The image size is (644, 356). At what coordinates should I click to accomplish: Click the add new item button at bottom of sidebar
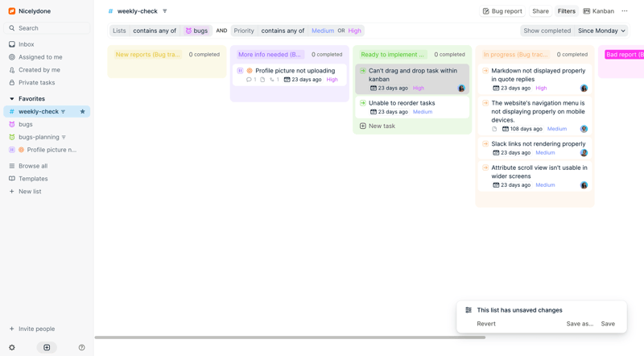click(x=47, y=347)
